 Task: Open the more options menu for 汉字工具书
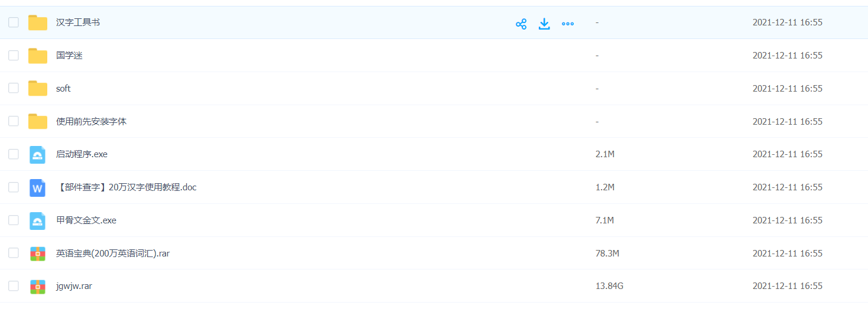tap(568, 24)
